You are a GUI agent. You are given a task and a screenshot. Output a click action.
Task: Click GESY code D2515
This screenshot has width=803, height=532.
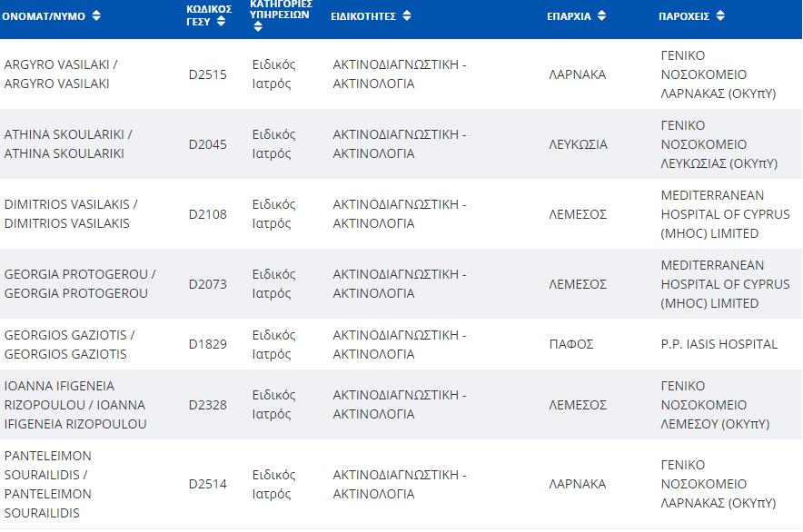point(208,74)
